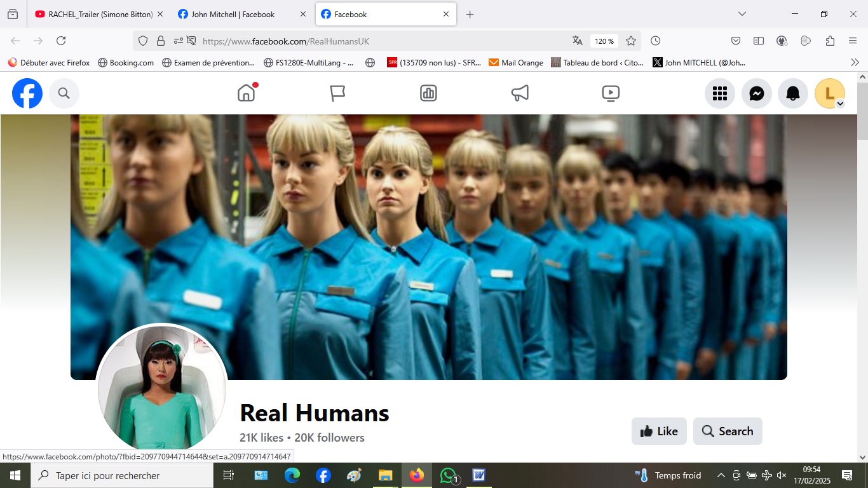Open the Real Humans profile picture
Image resolution: width=868 pixels, height=488 pixels.
tap(161, 389)
